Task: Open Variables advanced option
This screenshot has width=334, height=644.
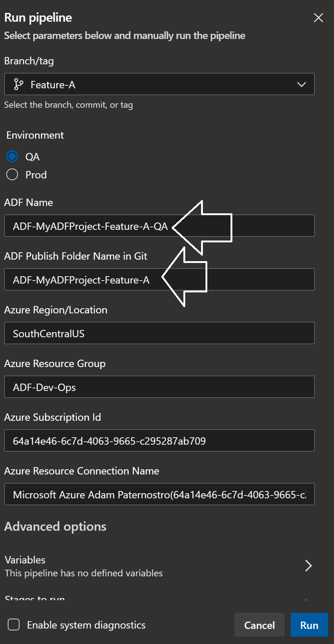Action: 84,566
